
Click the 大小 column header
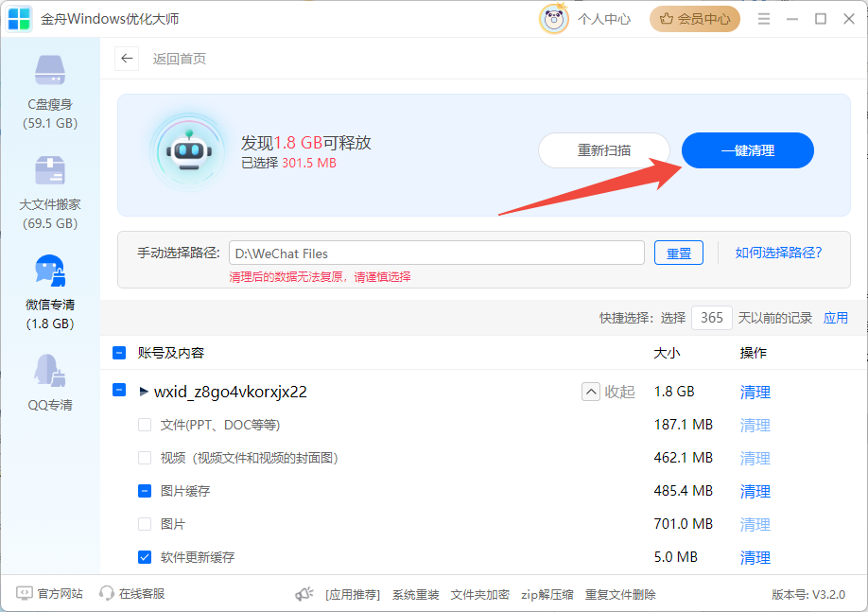667,353
